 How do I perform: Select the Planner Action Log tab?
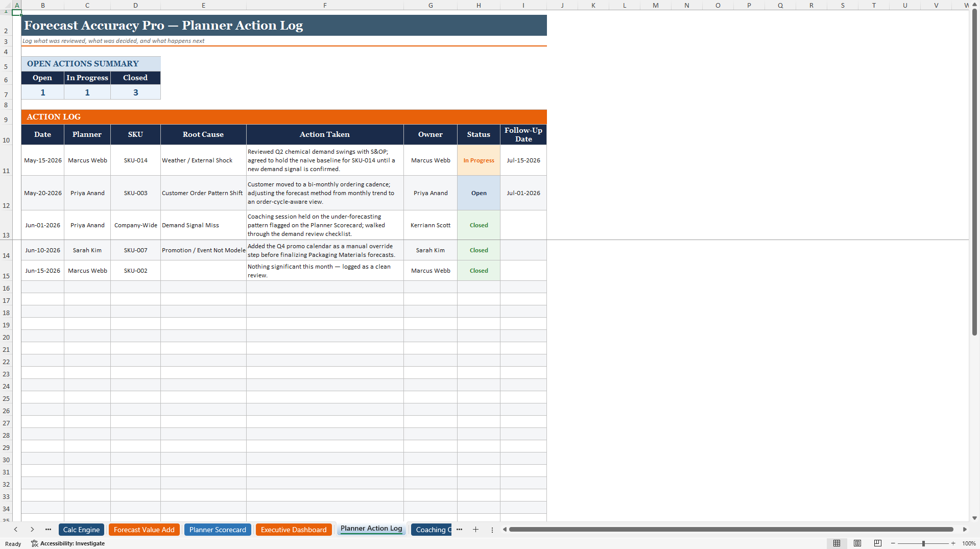pos(371,529)
